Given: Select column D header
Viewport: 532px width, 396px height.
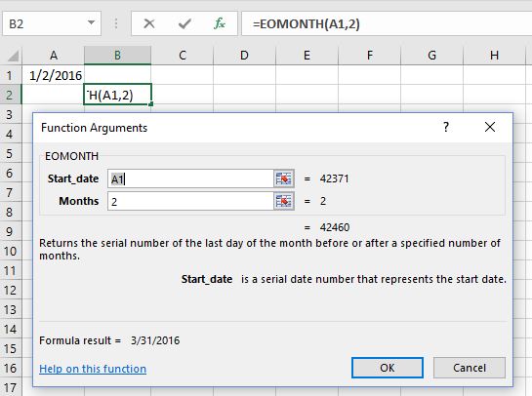Looking at the screenshot, I should [x=244, y=56].
